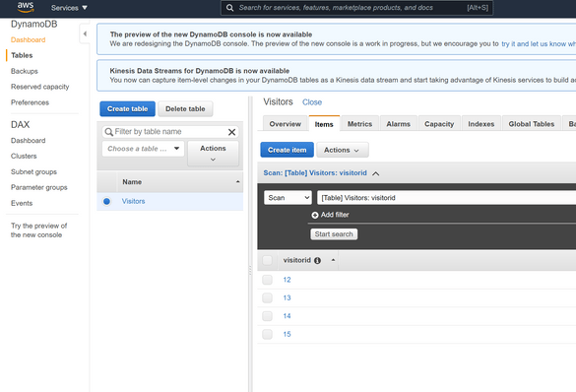The image size is (576, 392).
Task: Switch to the Metrics tab
Action: click(360, 124)
